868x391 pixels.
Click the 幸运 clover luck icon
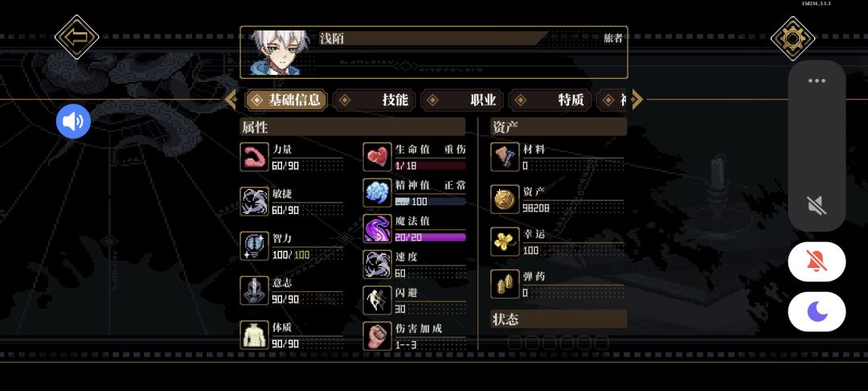coord(506,242)
